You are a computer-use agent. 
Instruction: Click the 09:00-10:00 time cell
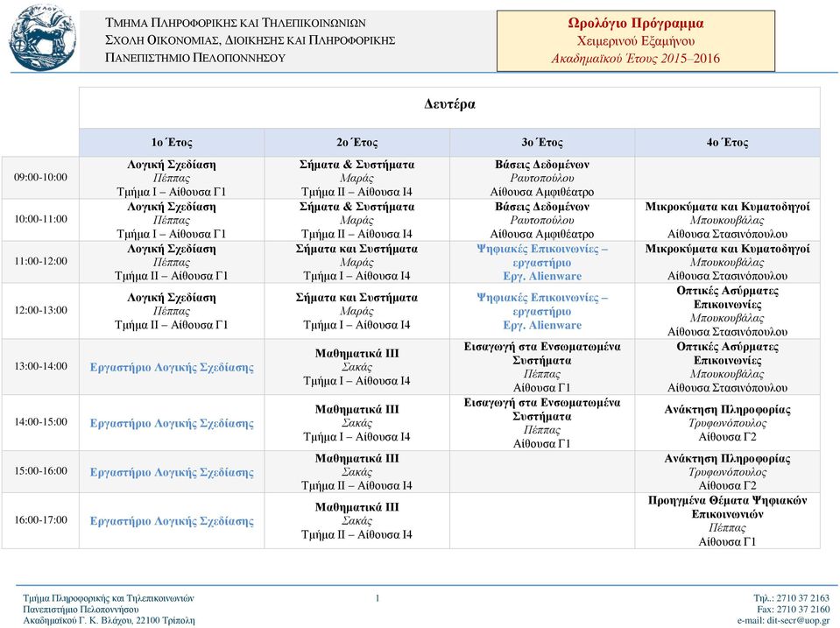[40, 177]
